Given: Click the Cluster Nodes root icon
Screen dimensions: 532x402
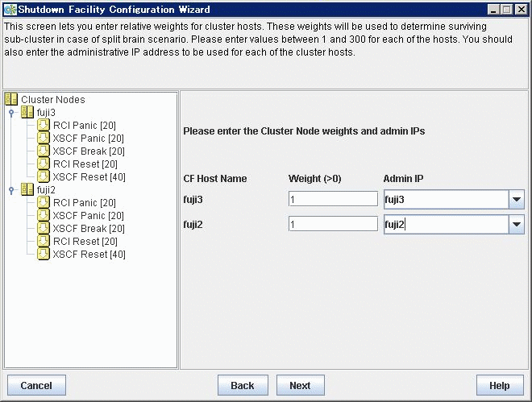Looking at the screenshot, I should [x=11, y=99].
